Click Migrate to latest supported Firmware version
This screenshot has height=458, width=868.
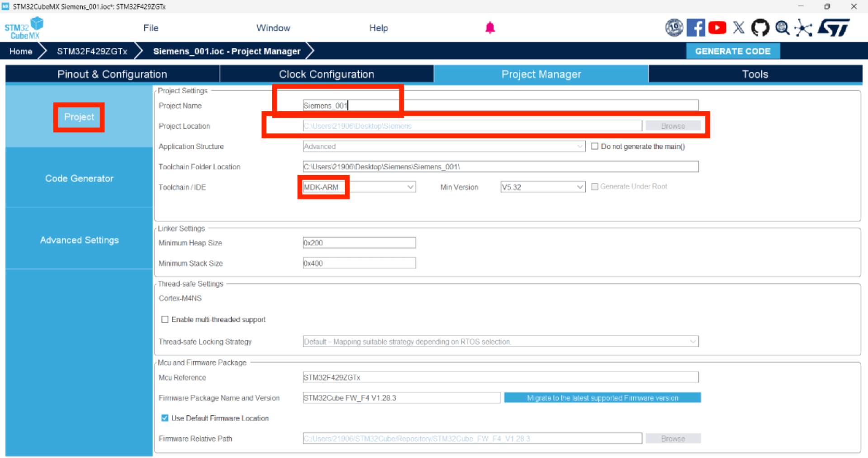pos(602,398)
